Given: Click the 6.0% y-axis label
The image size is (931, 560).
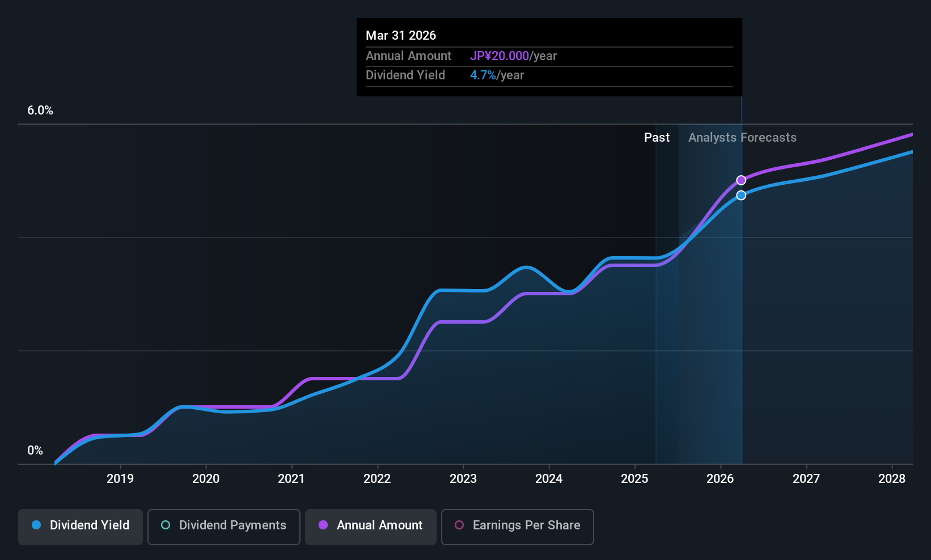Looking at the screenshot, I should point(40,111).
